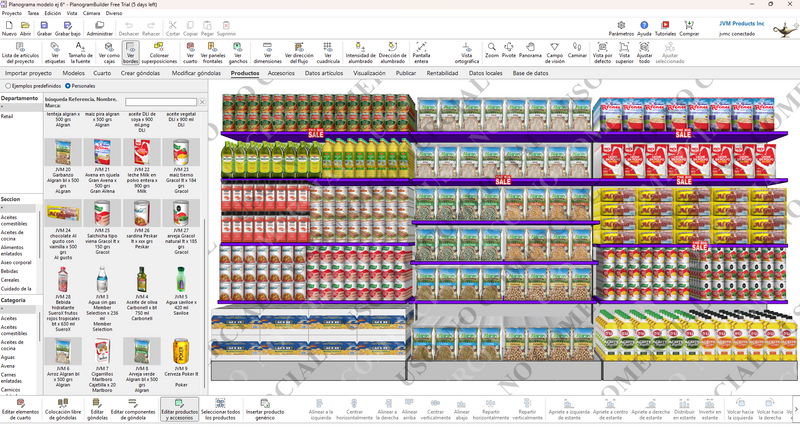Click the Nuevo project icon
800x429 pixels.
click(9, 28)
